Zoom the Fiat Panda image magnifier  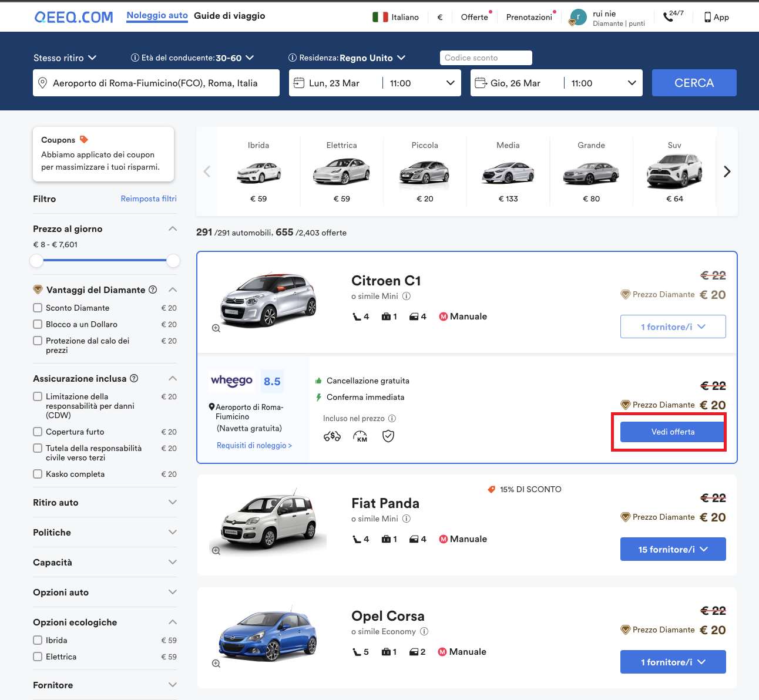click(x=216, y=551)
